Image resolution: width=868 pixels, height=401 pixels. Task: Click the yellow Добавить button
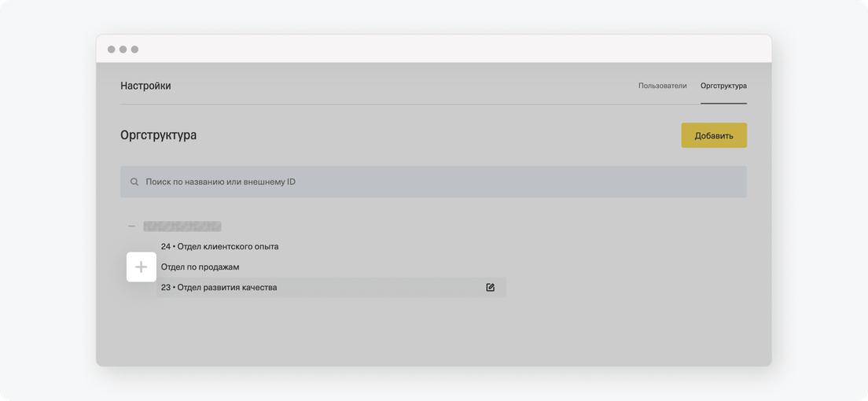tap(714, 136)
